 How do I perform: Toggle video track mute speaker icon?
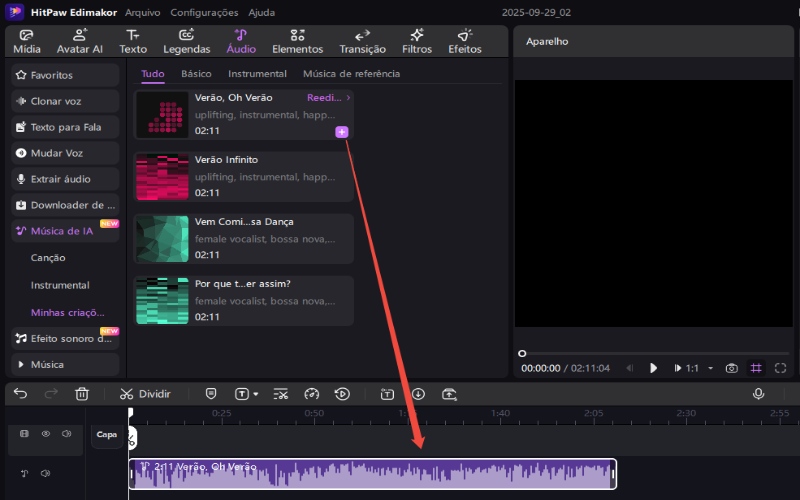tap(66, 434)
